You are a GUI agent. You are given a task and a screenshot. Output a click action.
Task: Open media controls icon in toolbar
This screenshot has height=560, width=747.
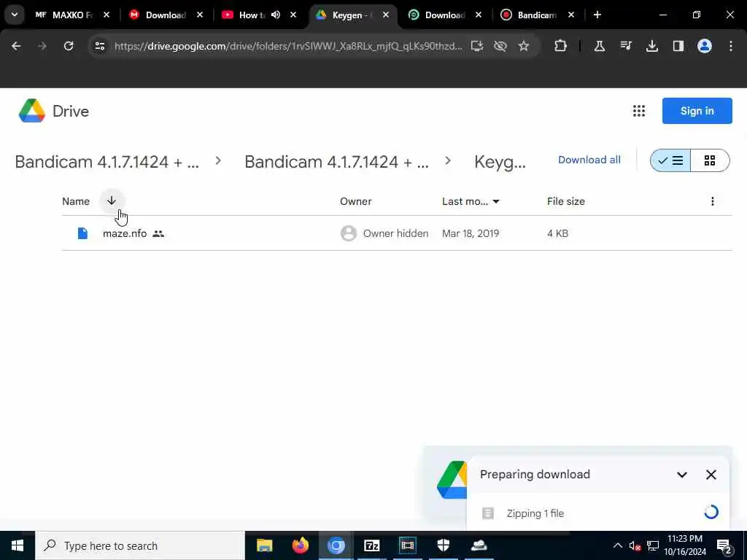(626, 46)
